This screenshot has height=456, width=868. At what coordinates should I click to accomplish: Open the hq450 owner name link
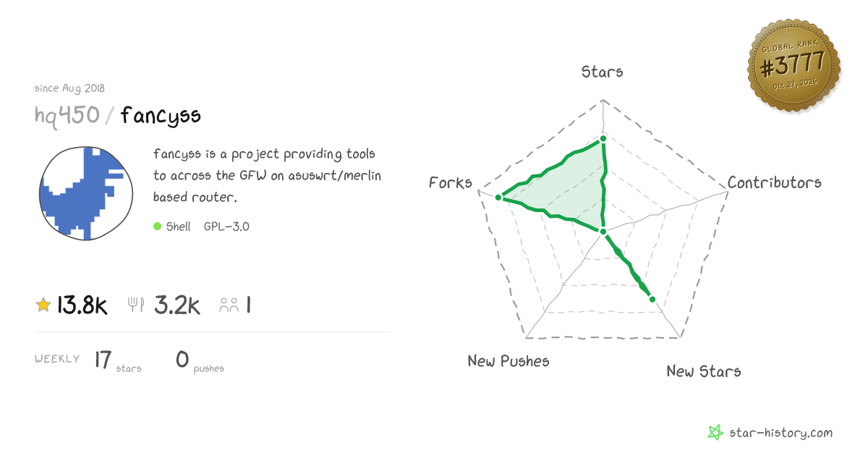[67, 115]
